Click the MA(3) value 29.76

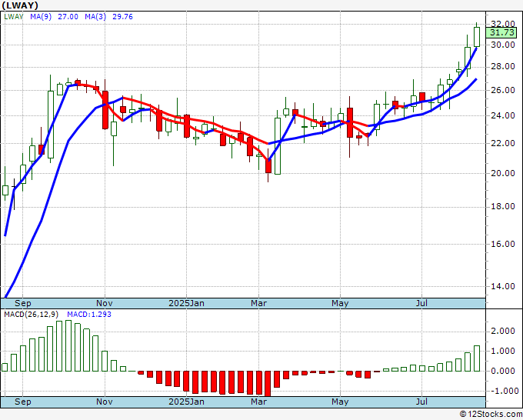coord(122,17)
